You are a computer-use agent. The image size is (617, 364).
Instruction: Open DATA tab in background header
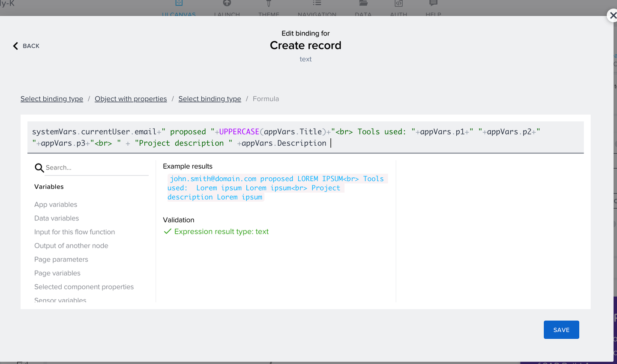tap(363, 9)
